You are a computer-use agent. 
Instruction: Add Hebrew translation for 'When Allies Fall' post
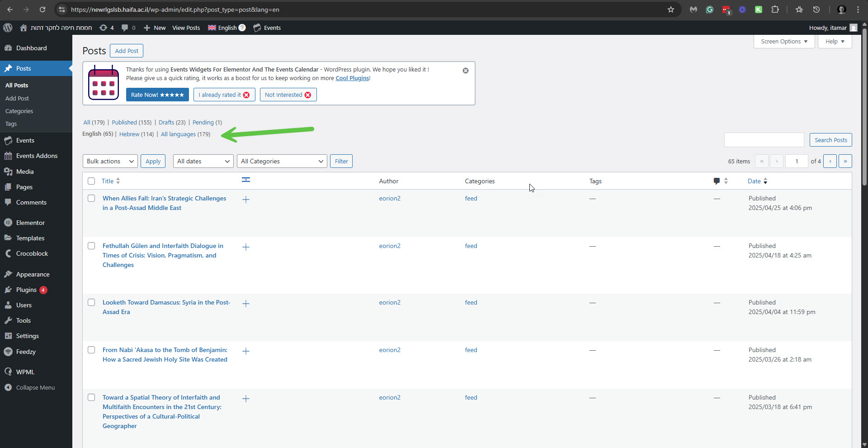[246, 200]
